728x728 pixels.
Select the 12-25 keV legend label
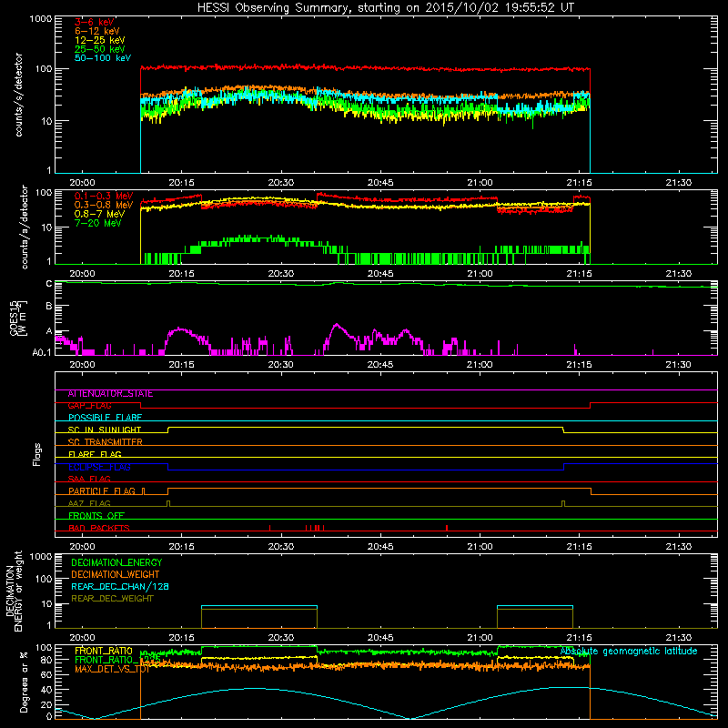(x=100, y=40)
